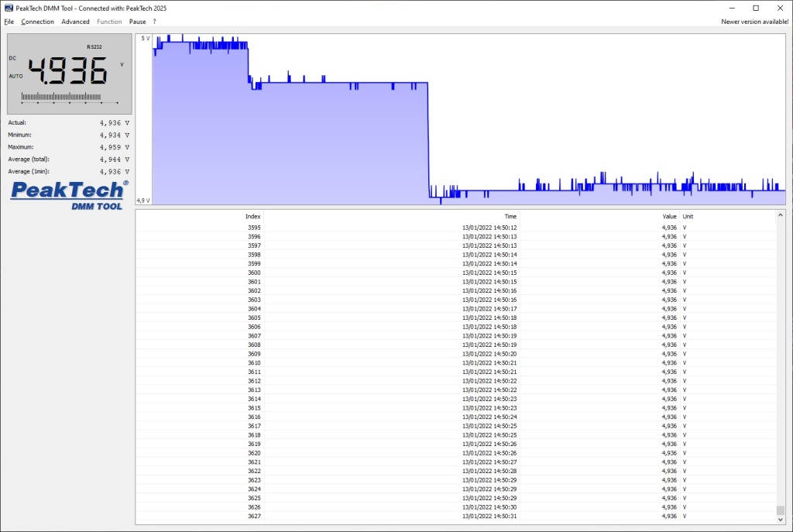Click the scrollbar up arrow of data table
793x532 pixels.
click(x=781, y=215)
